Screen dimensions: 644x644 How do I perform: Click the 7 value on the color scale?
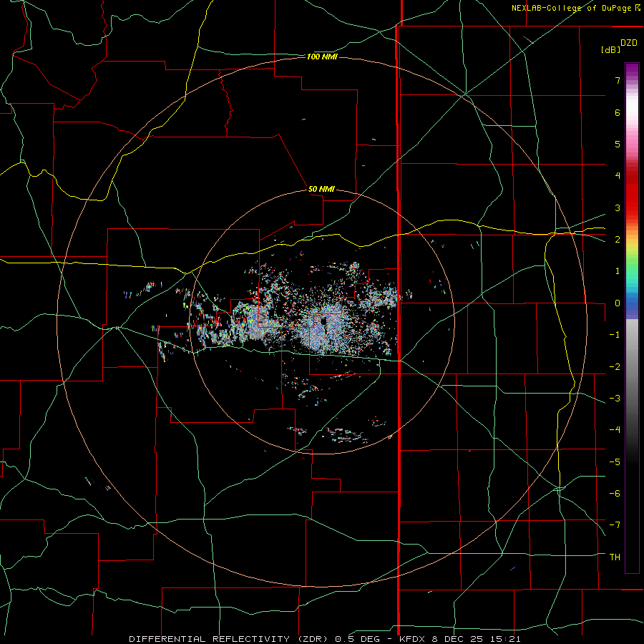pyautogui.click(x=618, y=80)
